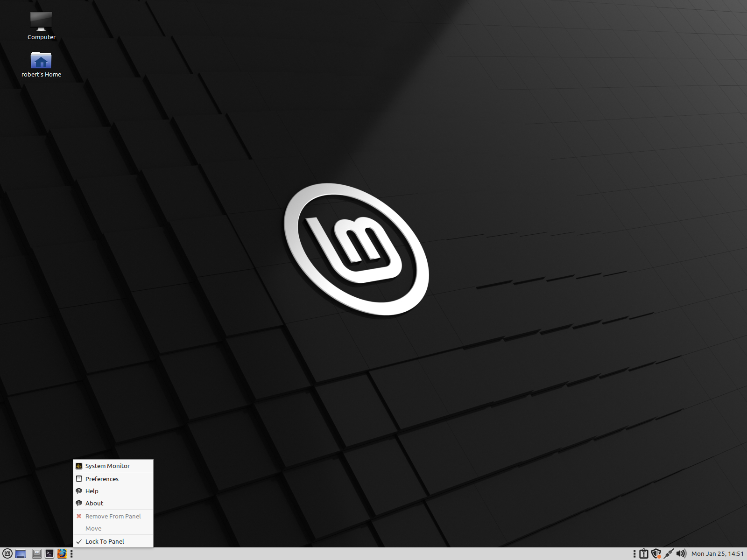Click the clock showing Mon Jan 25
The image size is (747, 560).
tap(718, 553)
